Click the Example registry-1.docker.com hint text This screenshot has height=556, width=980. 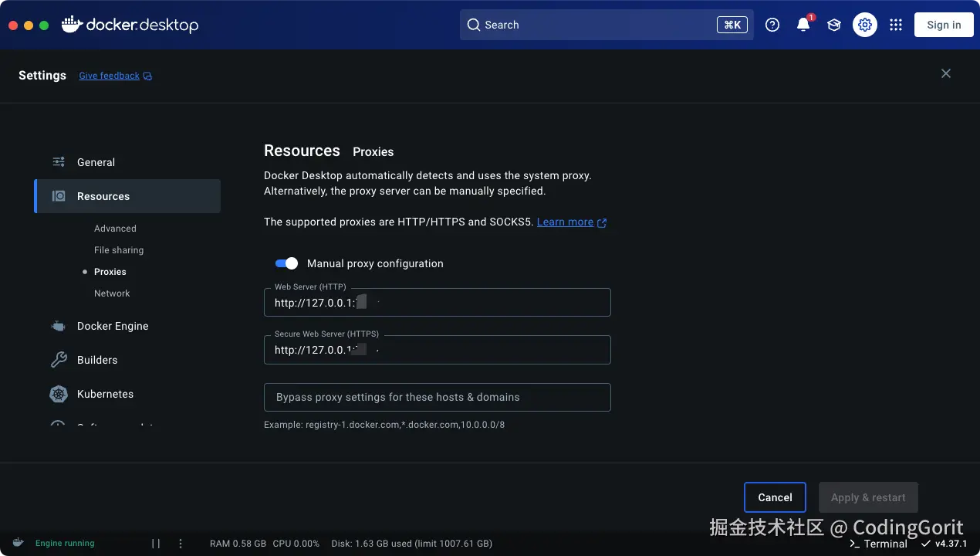tap(384, 425)
